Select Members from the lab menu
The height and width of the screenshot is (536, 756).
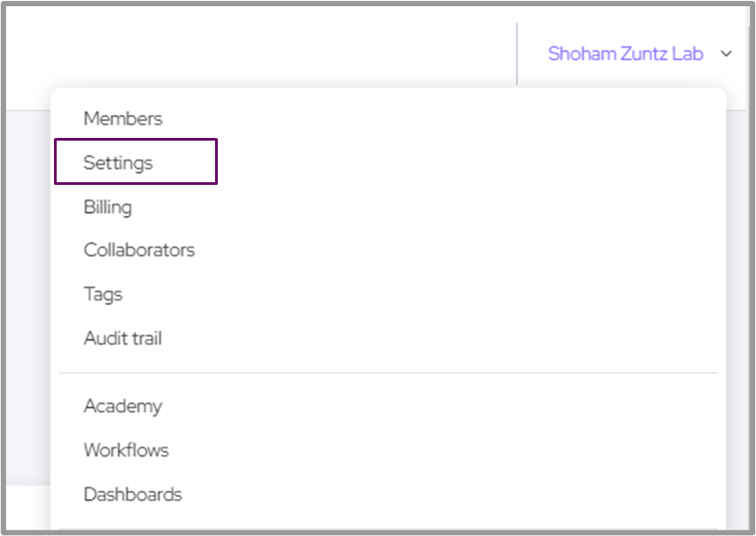[123, 119]
